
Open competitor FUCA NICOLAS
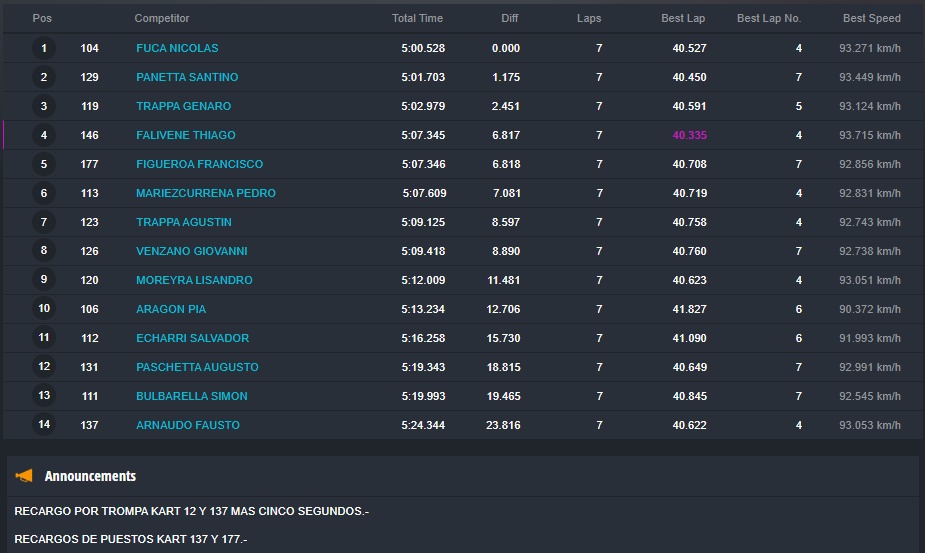[177, 48]
